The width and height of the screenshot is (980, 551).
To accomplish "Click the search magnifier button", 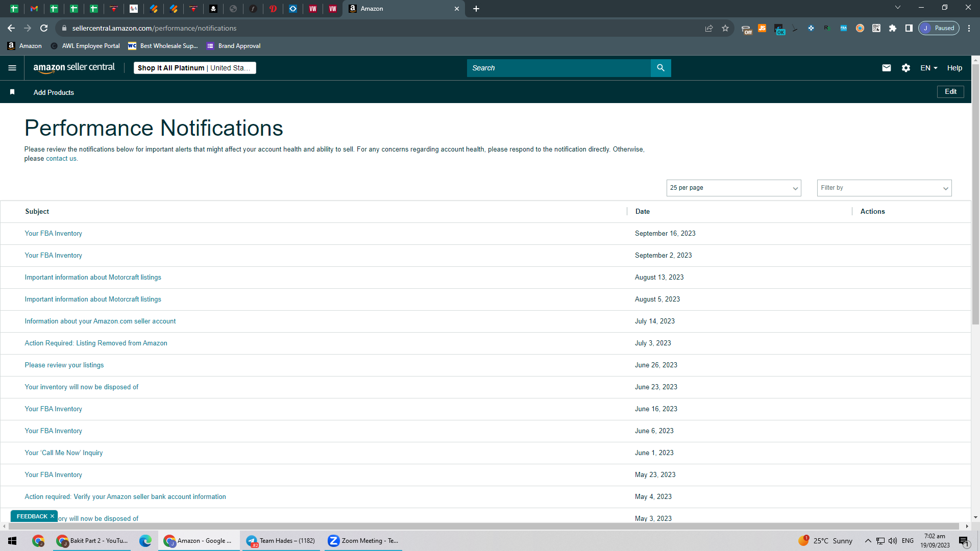I will pos(660,68).
